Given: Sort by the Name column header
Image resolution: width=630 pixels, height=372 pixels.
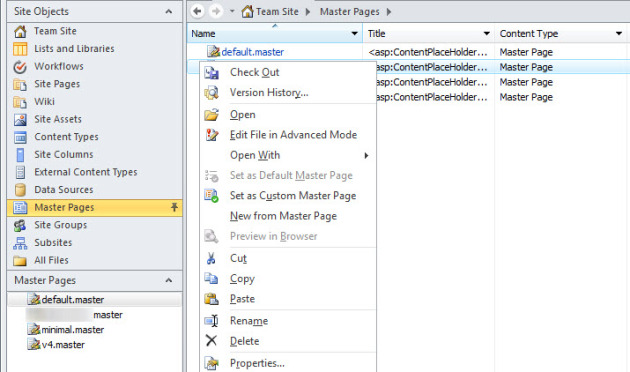Looking at the screenshot, I should [275, 34].
